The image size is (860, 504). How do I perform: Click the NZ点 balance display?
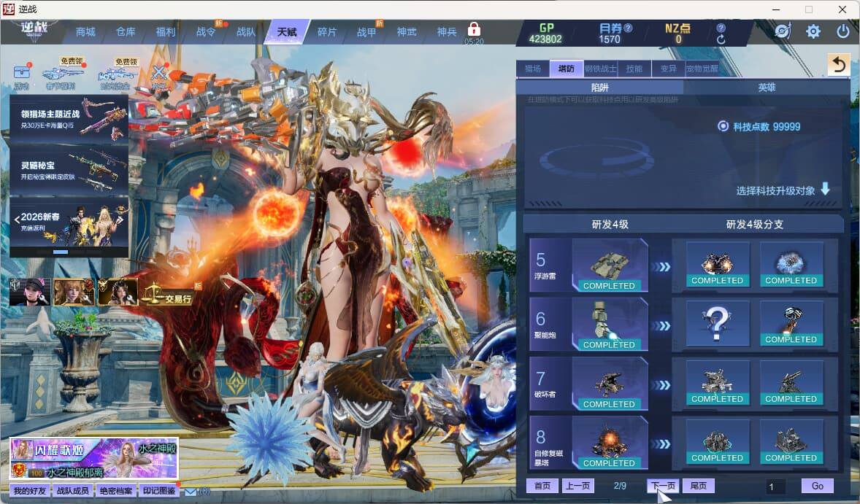(678, 34)
